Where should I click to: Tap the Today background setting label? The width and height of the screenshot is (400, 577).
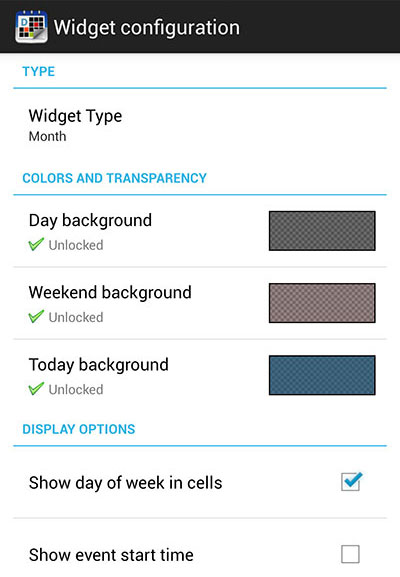pos(99,365)
